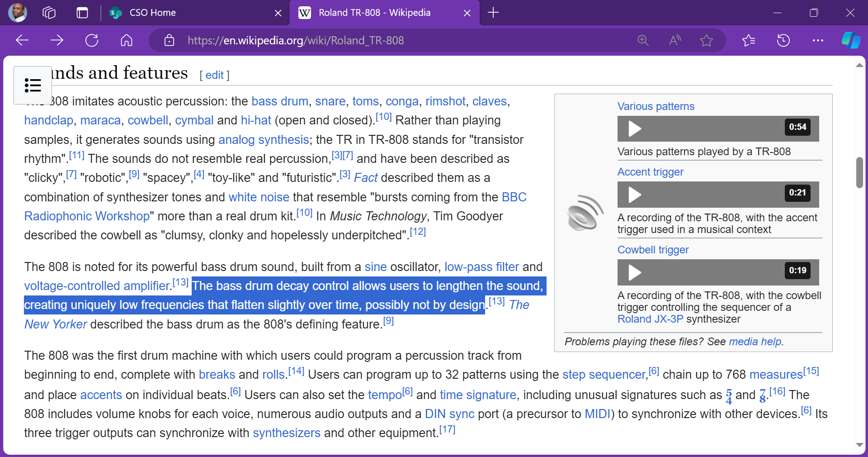Viewport: 868px width, 457px height.
Task: Close the Roland TR-808 Wikipedia tab
Action: (x=467, y=13)
